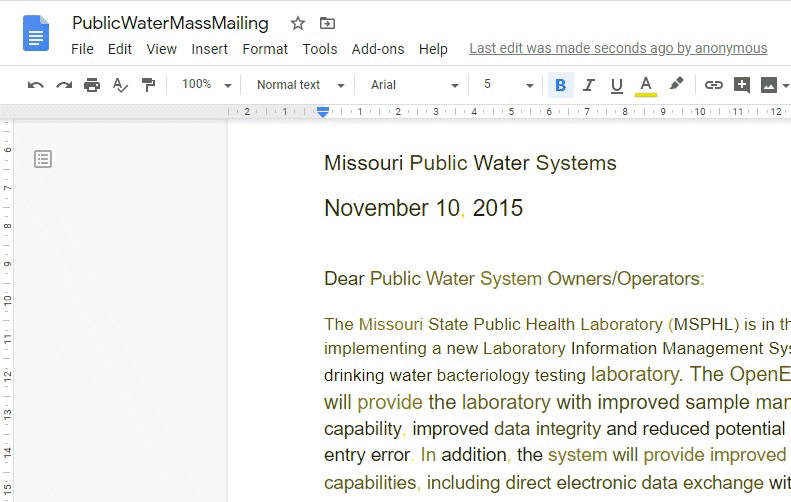The image size is (791, 502).
Task: Open the Format menu
Action: pyautogui.click(x=265, y=49)
